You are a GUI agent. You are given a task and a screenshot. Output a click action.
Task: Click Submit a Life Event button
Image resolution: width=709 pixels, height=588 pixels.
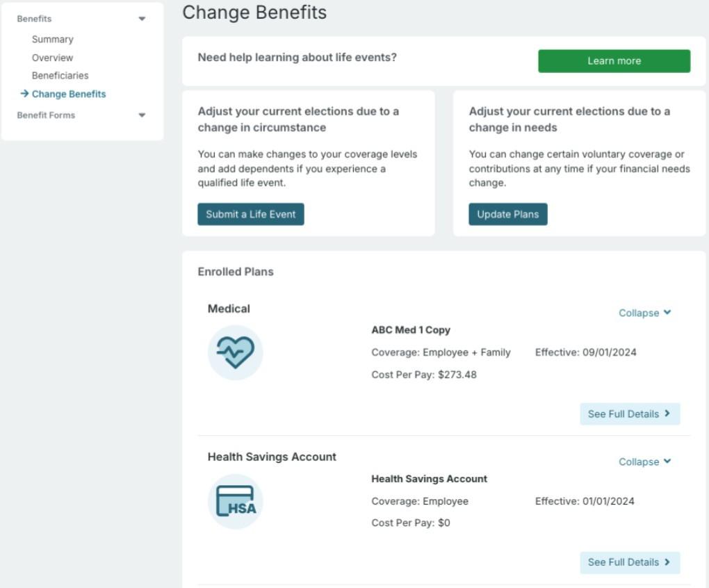250,214
